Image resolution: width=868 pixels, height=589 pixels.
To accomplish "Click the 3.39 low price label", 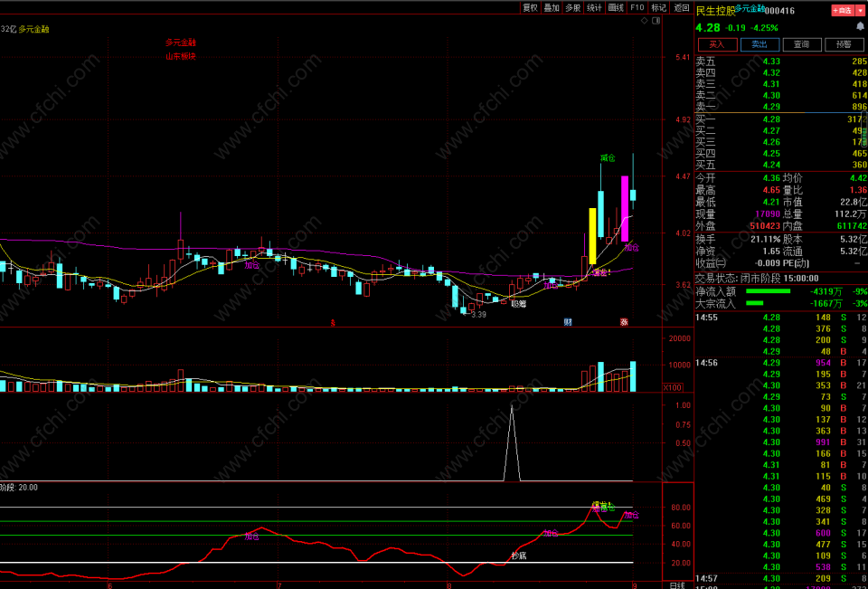I will (x=478, y=315).
